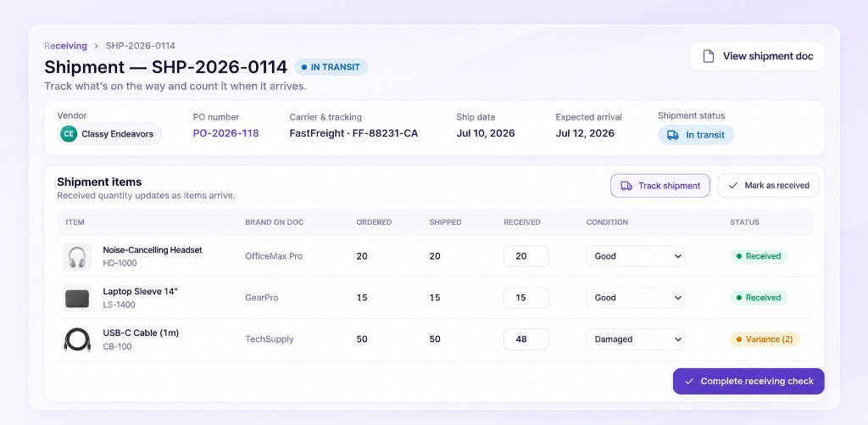Click OfficeMax Pro brand cell

pos(274,256)
